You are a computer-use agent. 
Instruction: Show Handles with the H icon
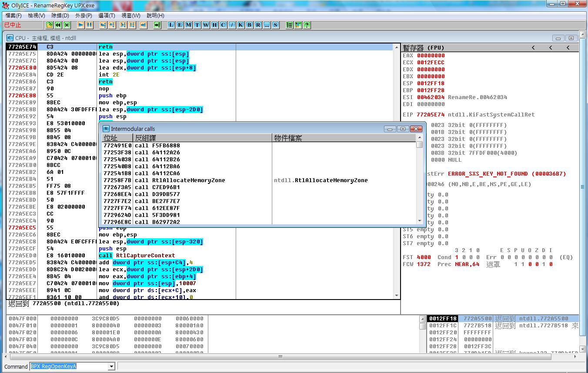click(x=215, y=25)
